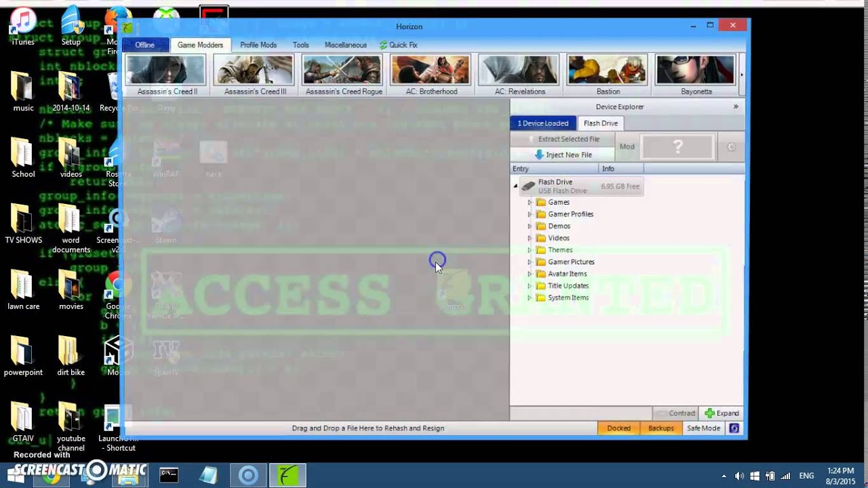Open the music desktop folder

(23, 91)
